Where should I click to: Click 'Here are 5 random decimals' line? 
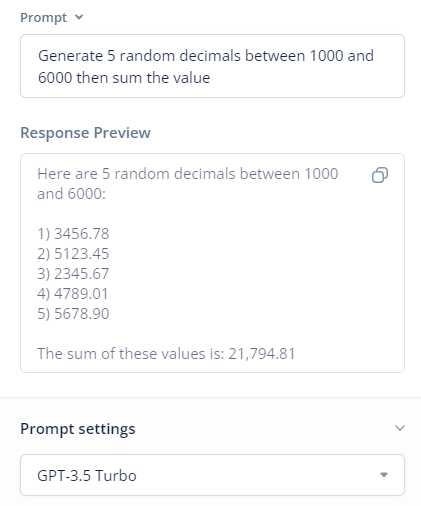point(188,174)
